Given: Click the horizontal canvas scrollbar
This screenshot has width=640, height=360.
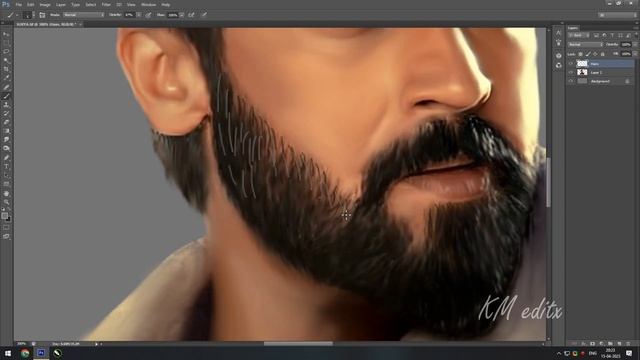Looking at the screenshot, I should click(298, 344).
